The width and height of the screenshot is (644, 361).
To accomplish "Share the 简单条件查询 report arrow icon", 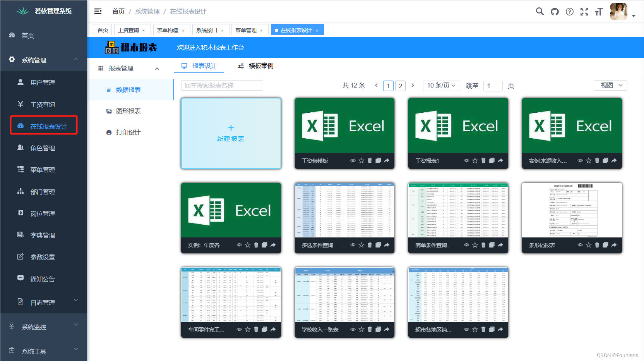I will [x=500, y=245].
